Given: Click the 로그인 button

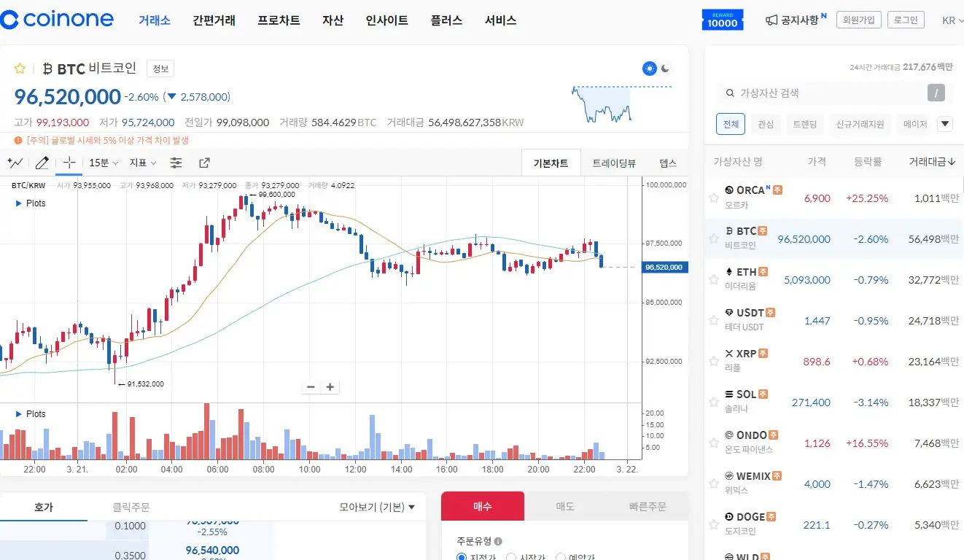Looking at the screenshot, I should click(906, 20).
